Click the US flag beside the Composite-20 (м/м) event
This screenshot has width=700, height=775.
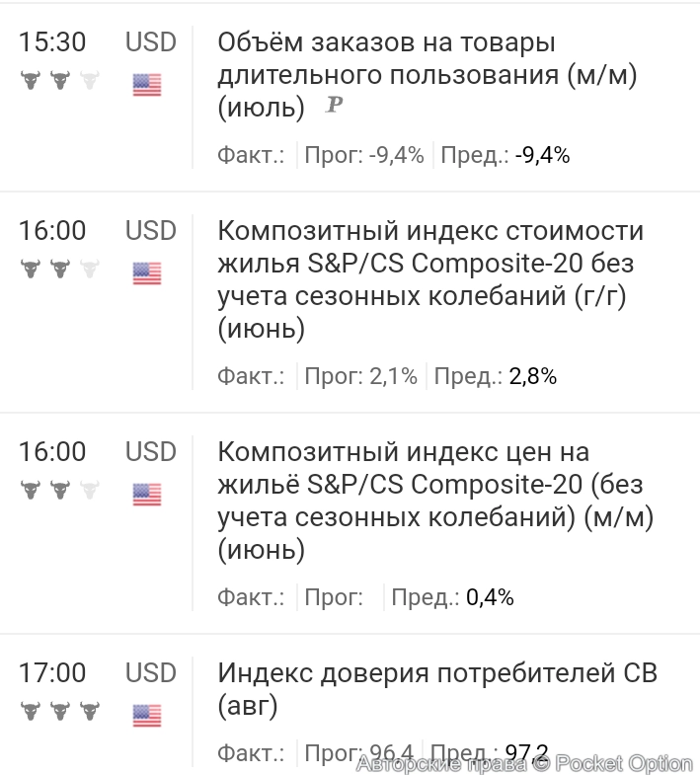click(147, 494)
